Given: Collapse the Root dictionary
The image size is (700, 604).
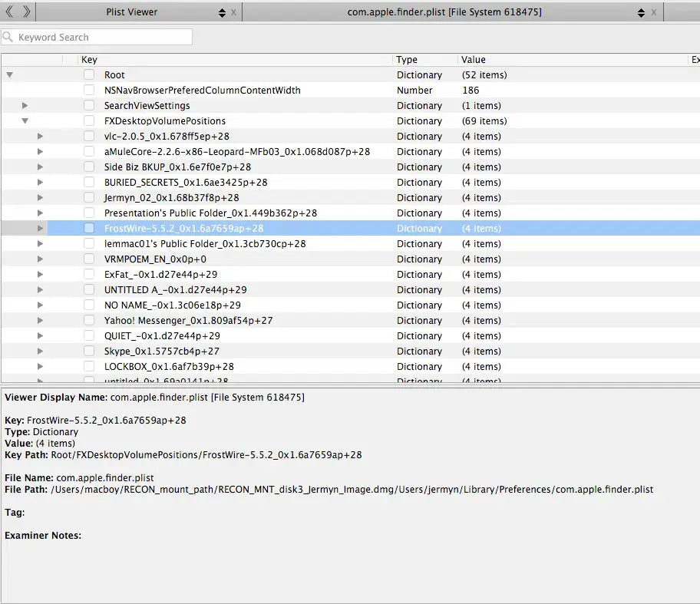Looking at the screenshot, I should click(9, 75).
